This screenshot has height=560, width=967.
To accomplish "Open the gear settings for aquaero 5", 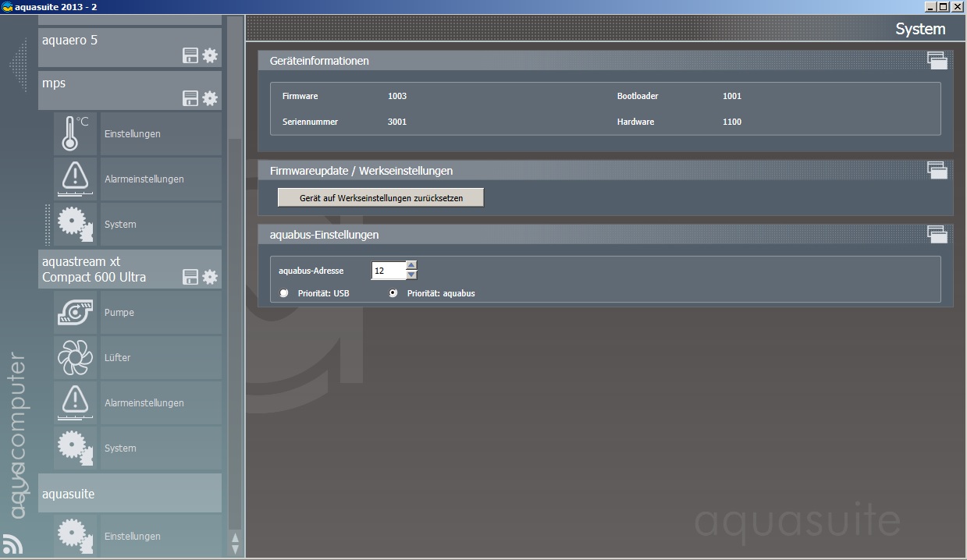I will 210,55.
